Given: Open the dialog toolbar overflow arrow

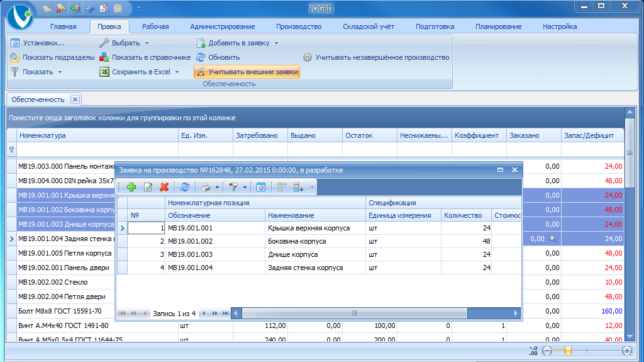Looking at the screenshot, I should pos(312,188).
